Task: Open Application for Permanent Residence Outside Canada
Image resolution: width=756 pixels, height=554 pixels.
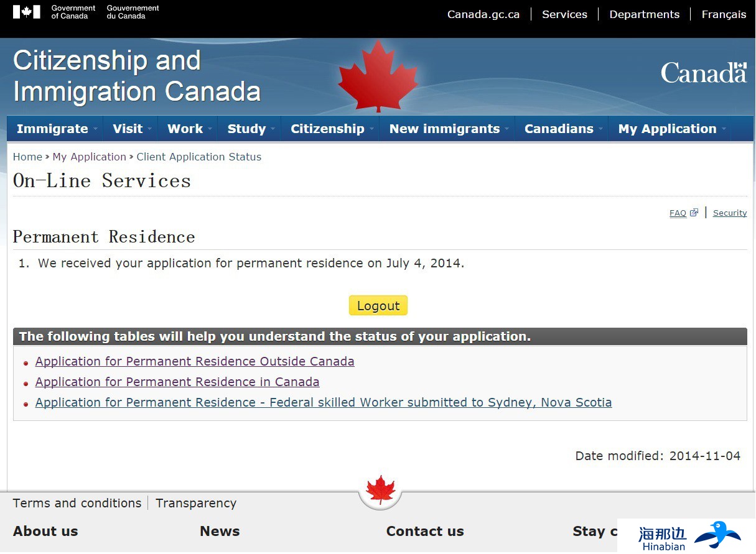Action: click(195, 361)
